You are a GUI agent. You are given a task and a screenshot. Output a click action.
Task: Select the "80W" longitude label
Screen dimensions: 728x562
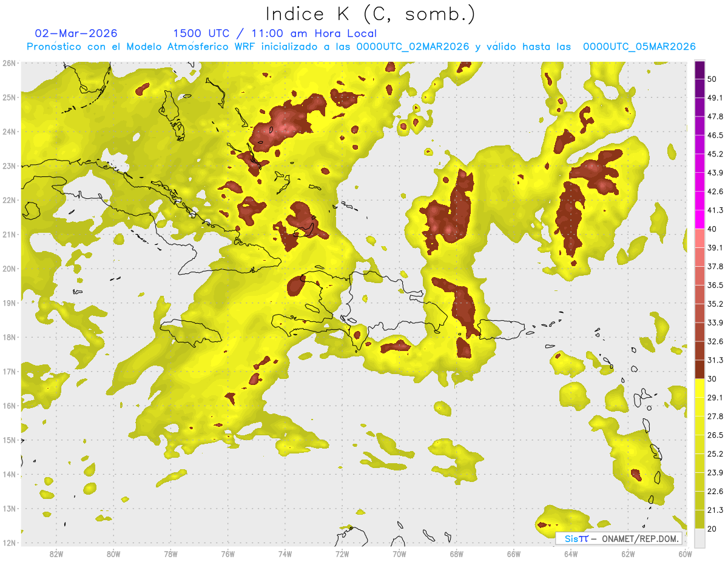113,554
